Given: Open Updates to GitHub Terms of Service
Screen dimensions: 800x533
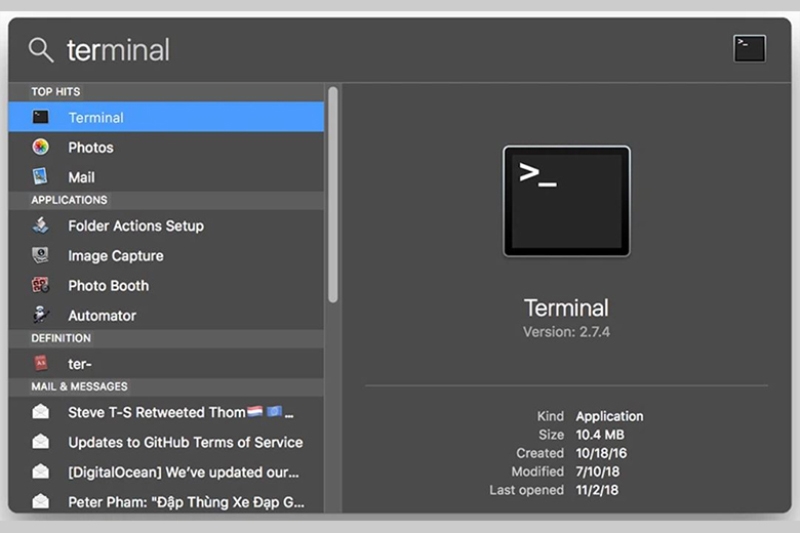Looking at the screenshot, I should pyautogui.click(x=166, y=442).
